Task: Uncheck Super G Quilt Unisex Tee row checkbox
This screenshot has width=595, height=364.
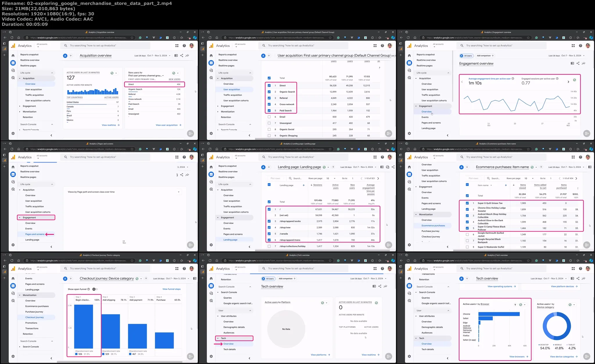Action: (467, 203)
